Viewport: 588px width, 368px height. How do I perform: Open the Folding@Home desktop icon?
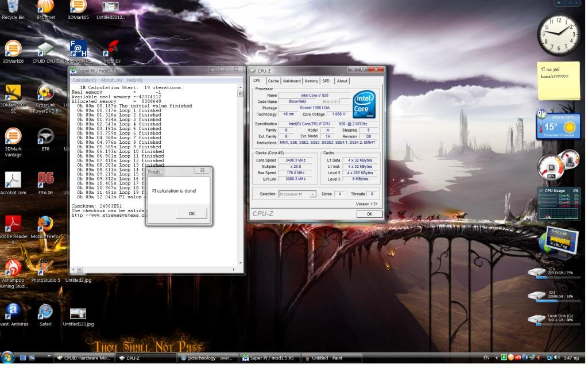tap(78, 52)
